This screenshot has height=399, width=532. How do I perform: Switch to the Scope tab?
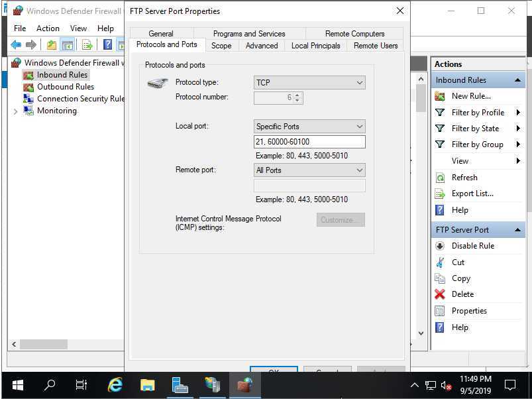click(221, 46)
